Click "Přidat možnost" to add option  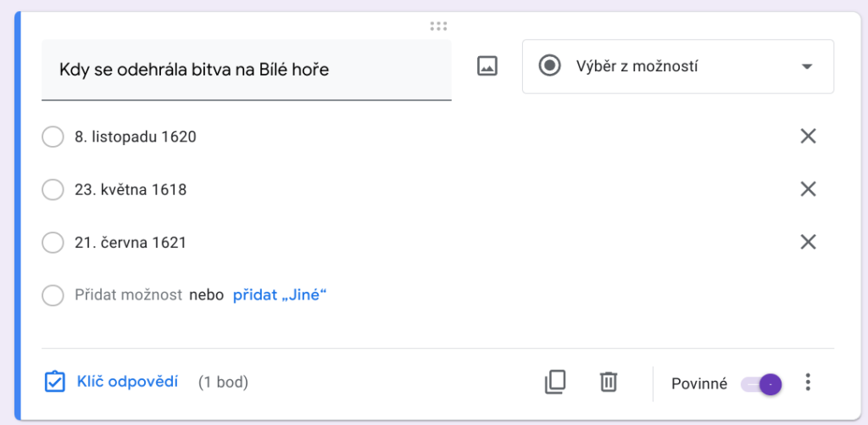(128, 295)
